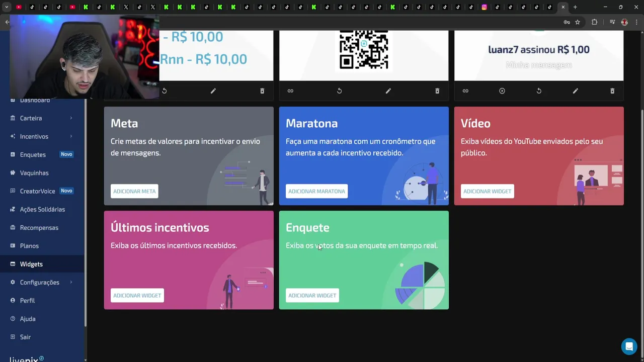Expand the Incentivos submenu chevron
The width and height of the screenshot is (644, 362).
tap(71, 136)
